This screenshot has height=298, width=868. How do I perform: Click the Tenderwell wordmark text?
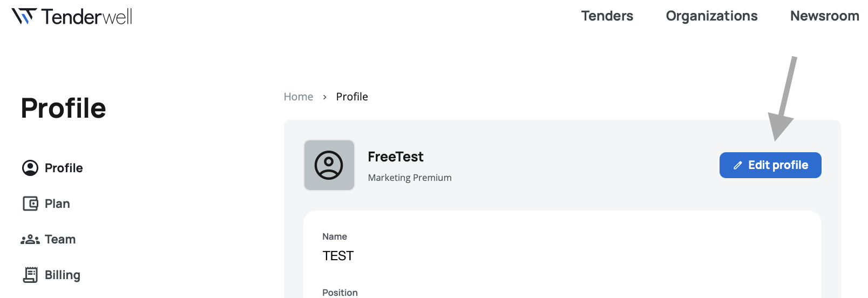click(x=86, y=17)
